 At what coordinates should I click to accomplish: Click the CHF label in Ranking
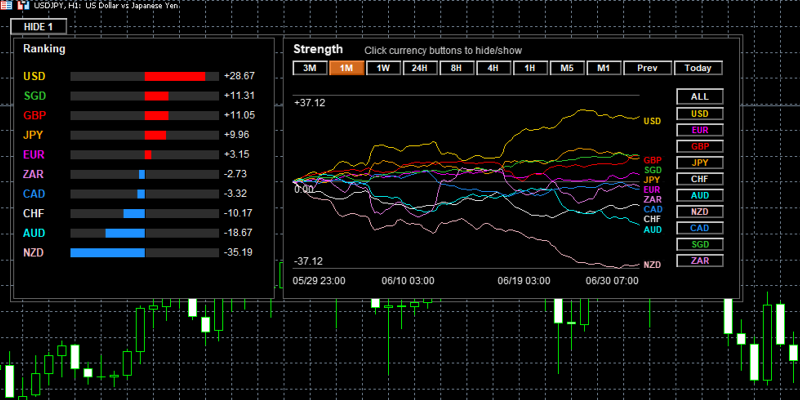pos(34,213)
